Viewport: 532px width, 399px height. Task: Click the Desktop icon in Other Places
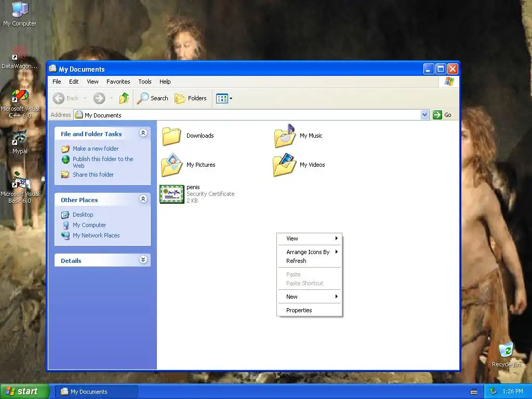[x=65, y=215]
